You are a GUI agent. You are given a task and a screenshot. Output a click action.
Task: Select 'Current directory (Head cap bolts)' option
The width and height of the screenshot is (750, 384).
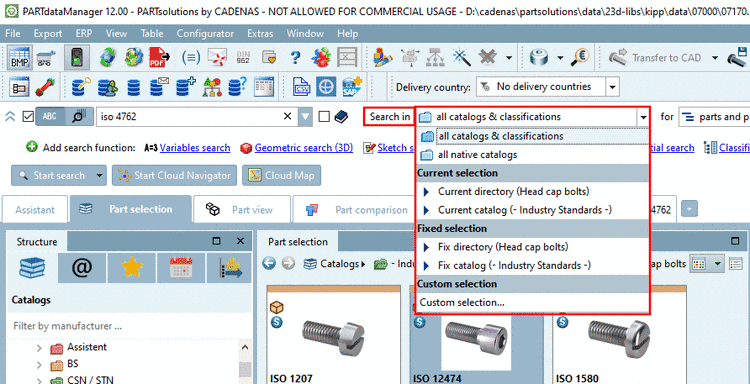[x=532, y=191]
